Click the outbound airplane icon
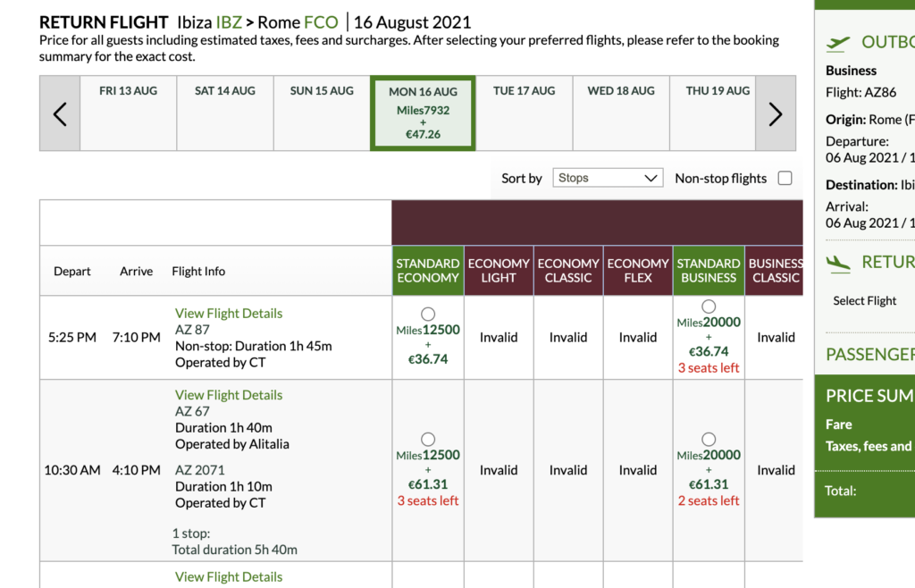Screen dimensions: 915x588 click(x=838, y=42)
